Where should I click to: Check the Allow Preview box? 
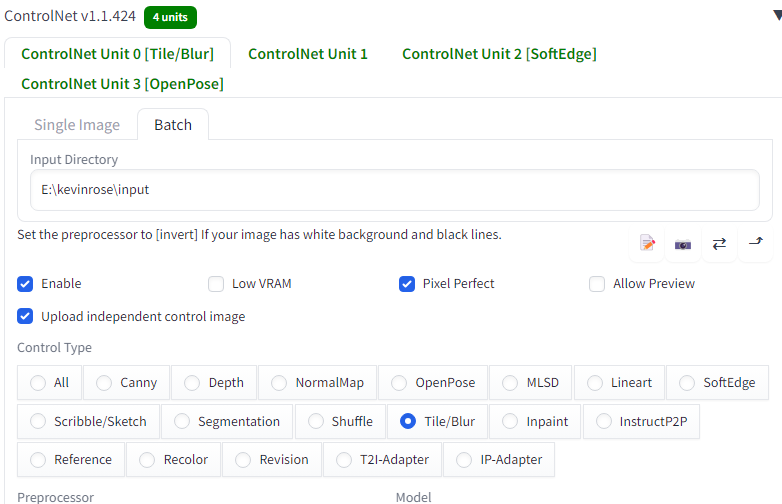click(x=597, y=284)
